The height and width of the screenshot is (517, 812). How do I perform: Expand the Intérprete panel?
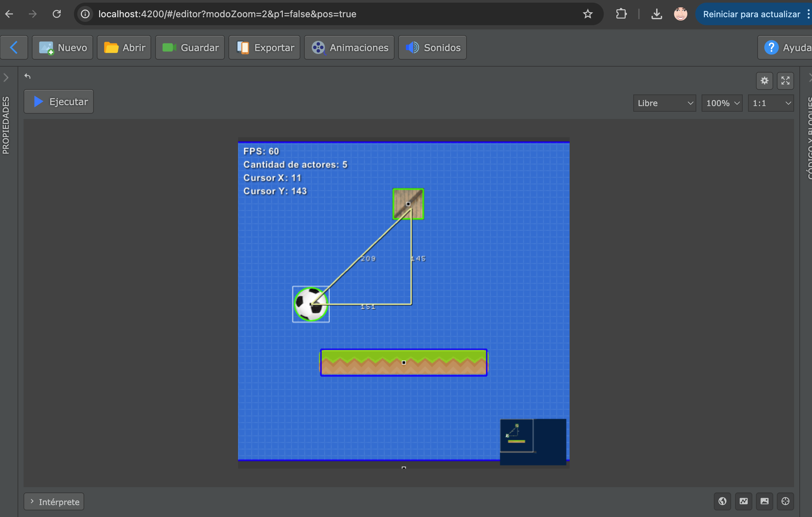(x=54, y=502)
